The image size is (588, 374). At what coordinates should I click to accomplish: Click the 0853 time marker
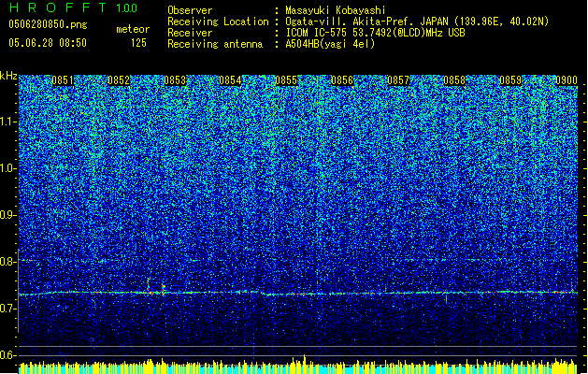(x=175, y=80)
